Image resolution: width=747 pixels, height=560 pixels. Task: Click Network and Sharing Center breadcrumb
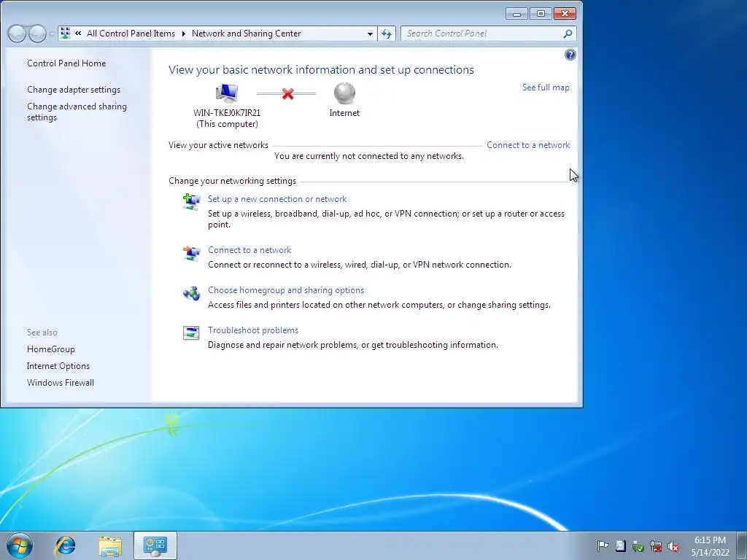pos(247,34)
